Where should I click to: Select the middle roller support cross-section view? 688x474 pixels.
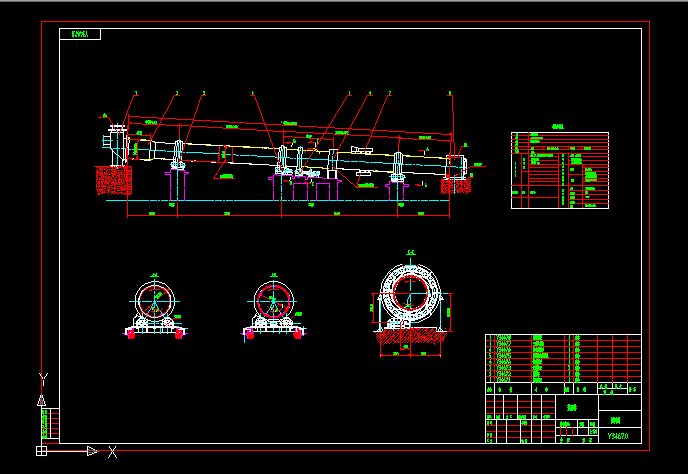point(273,307)
